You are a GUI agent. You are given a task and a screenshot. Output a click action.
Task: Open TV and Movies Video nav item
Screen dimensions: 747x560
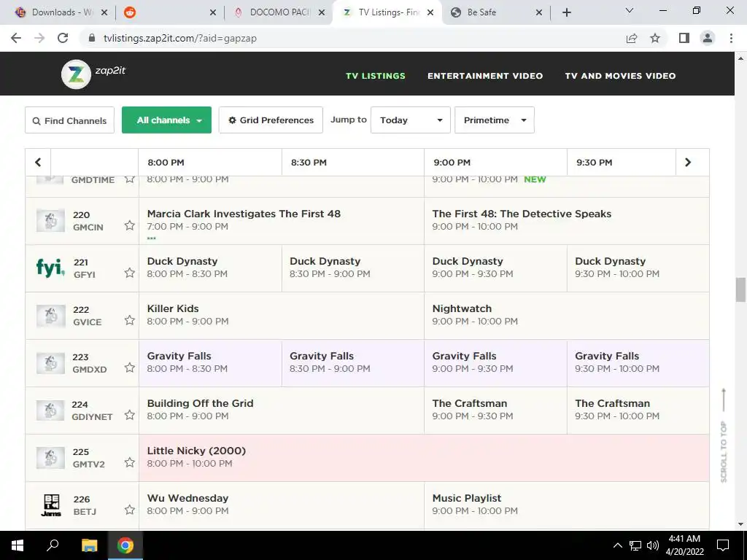(620, 76)
